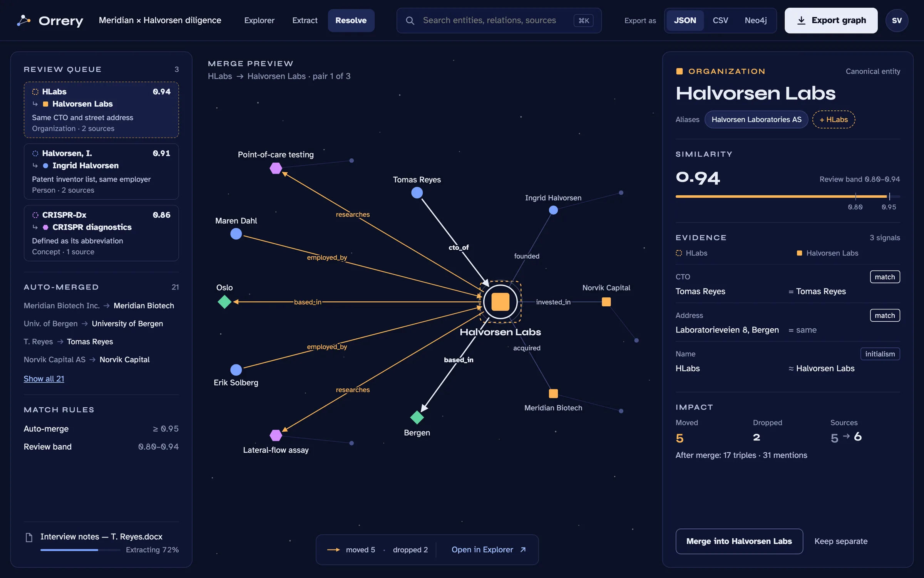This screenshot has width=924, height=578.
Task: Click the orange Organization type square icon
Action: click(680, 71)
